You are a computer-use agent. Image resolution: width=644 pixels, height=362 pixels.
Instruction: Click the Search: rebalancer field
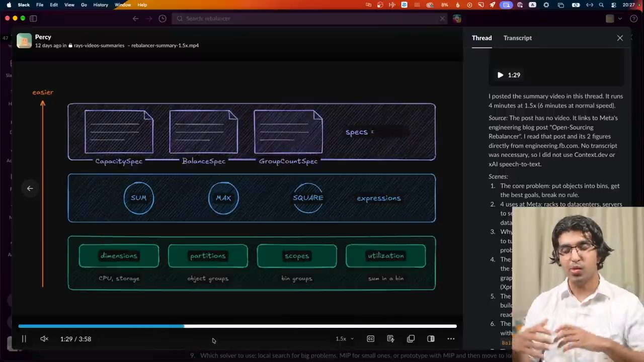pos(309,19)
